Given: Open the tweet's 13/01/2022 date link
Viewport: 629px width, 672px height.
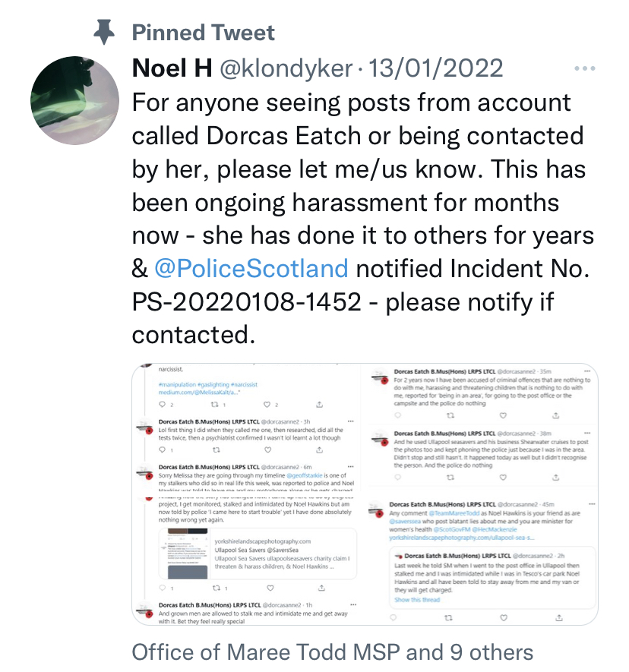Looking at the screenshot, I should [x=435, y=69].
